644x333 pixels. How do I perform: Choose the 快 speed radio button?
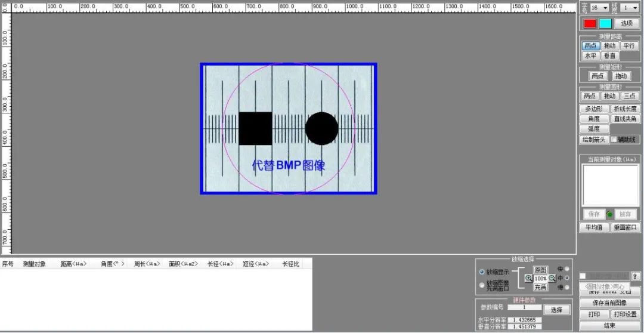[x=566, y=269]
